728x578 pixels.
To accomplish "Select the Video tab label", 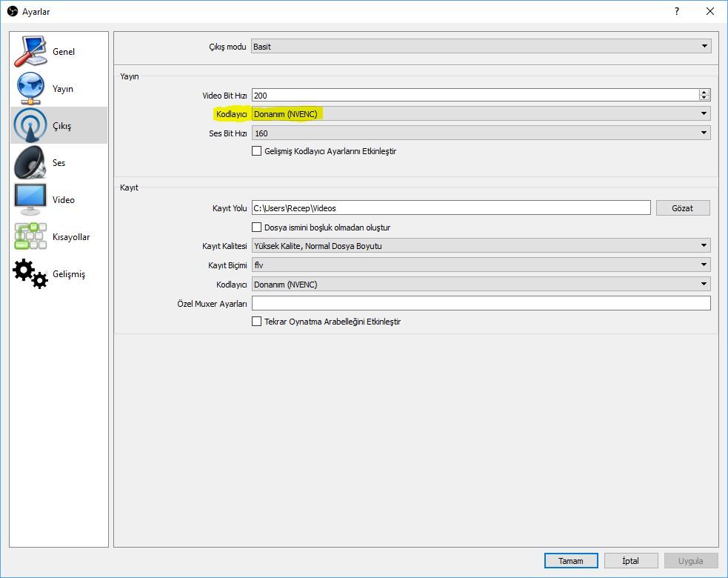I will click(63, 200).
